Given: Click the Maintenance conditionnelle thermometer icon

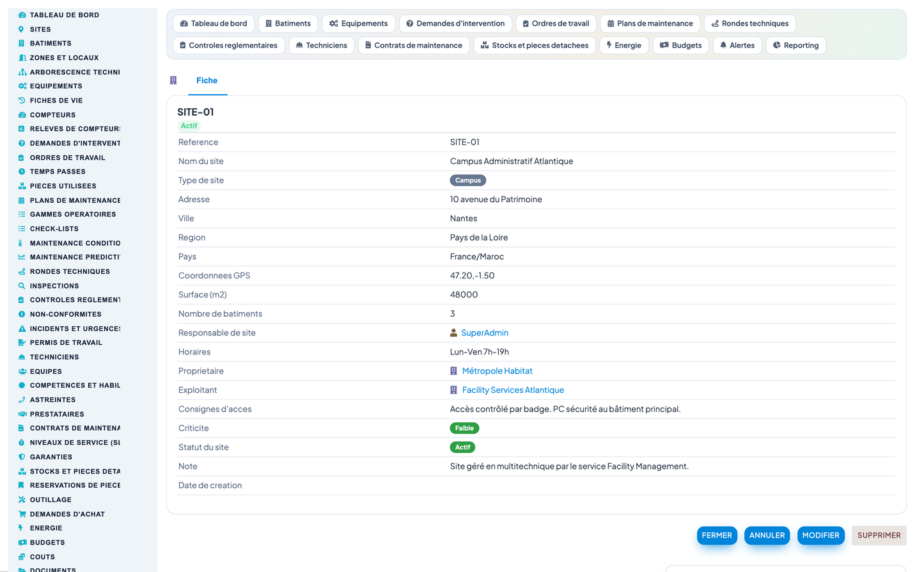Looking at the screenshot, I should (20, 243).
